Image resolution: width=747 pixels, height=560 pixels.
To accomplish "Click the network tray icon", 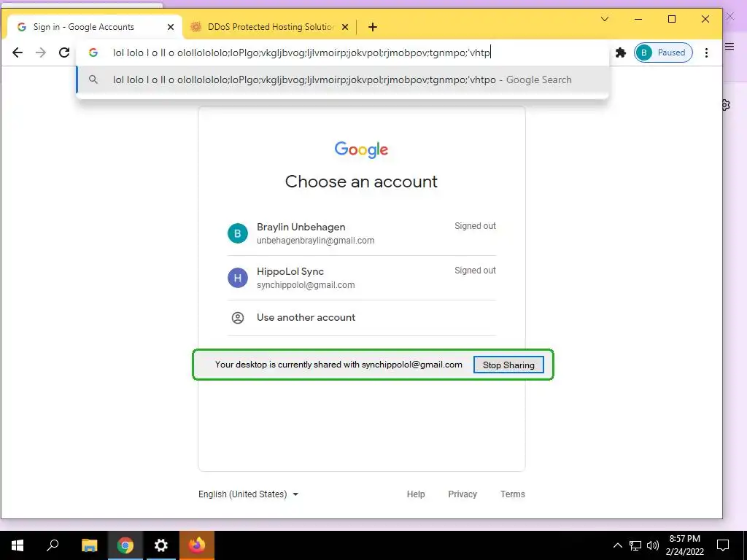I will coord(635,545).
